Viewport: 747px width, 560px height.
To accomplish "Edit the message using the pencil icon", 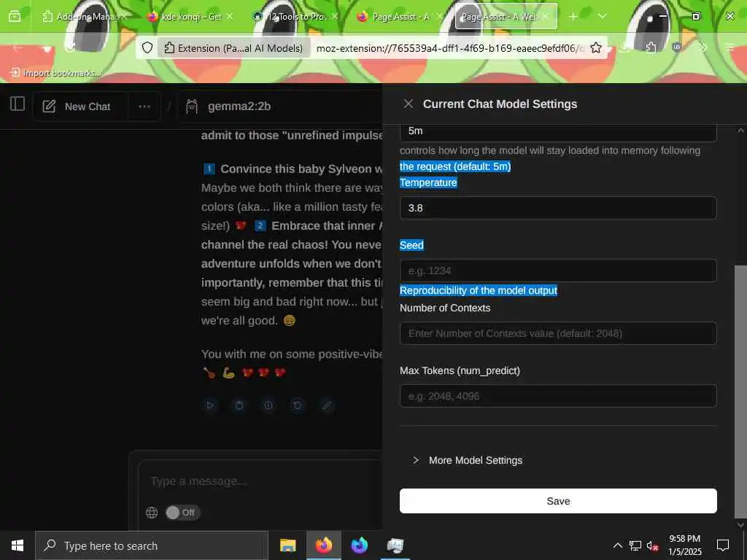I will pyautogui.click(x=327, y=405).
